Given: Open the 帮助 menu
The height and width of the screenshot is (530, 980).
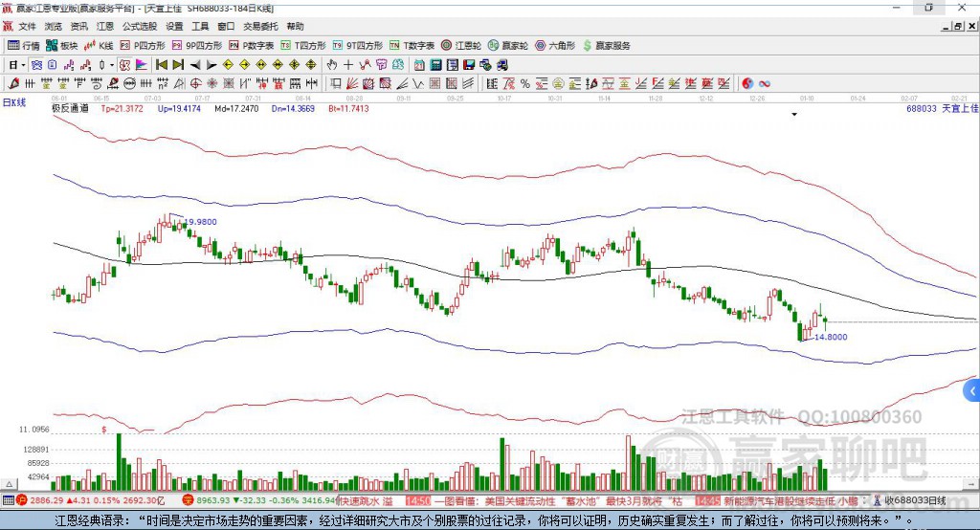Looking at the screenshot, I should [295, 26].
